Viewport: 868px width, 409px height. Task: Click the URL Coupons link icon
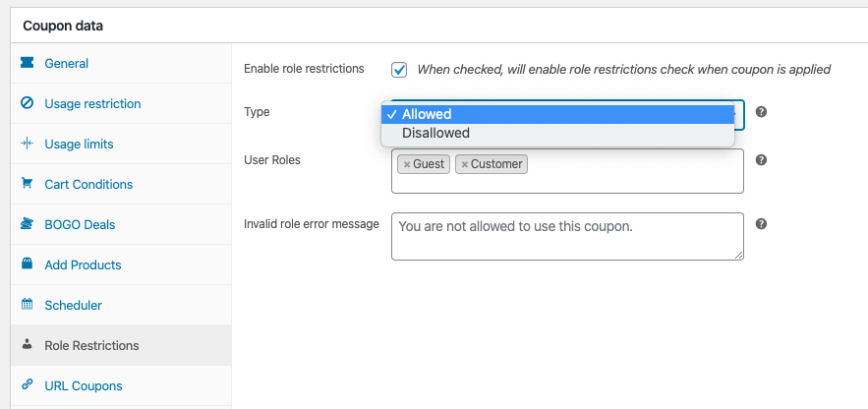[27, 385]
